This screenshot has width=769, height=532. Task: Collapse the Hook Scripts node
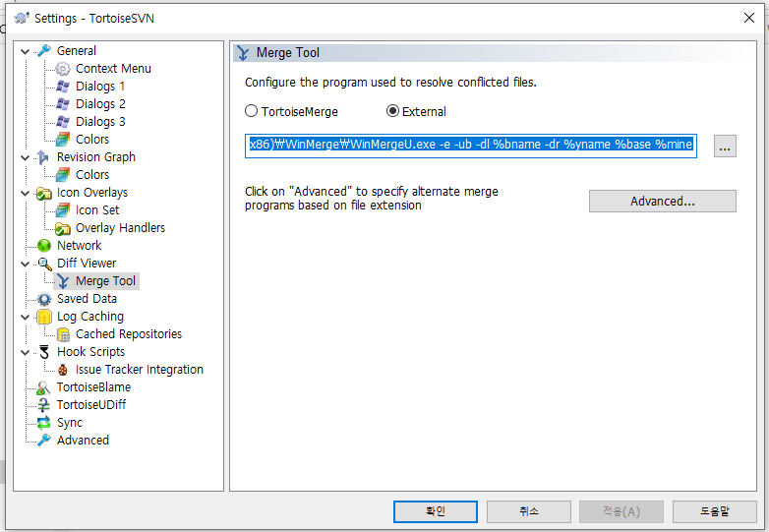[25, 352]
